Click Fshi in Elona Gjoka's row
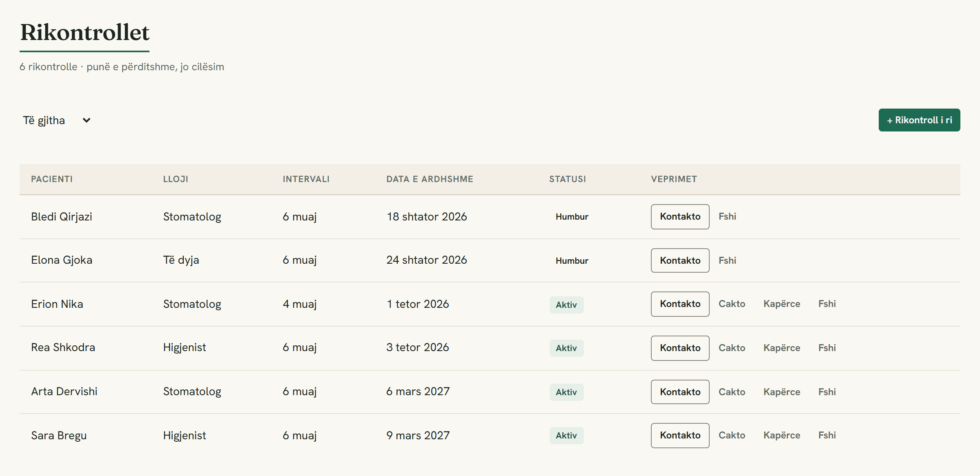Image resolution: width=980 pixels, height=476 pixels. [727, 260]
